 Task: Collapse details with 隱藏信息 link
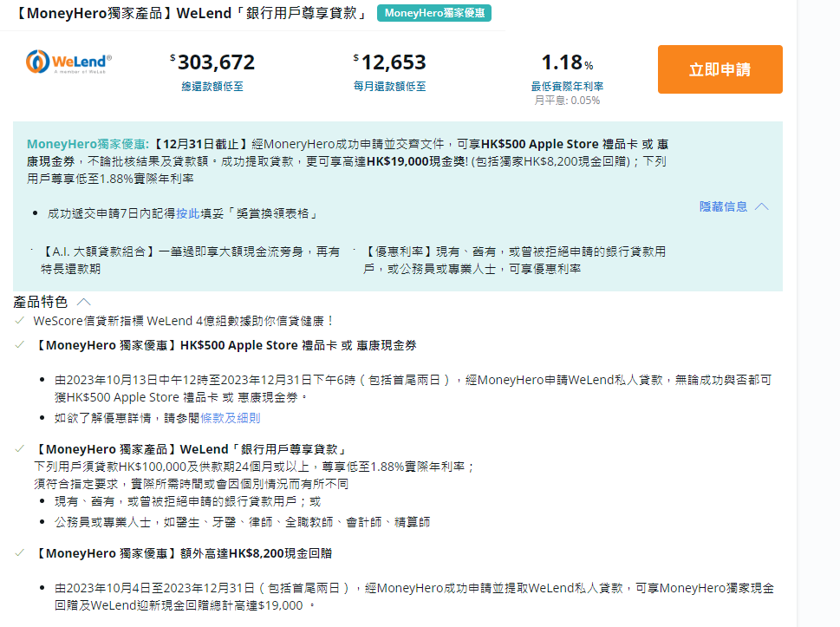point(734,207)
